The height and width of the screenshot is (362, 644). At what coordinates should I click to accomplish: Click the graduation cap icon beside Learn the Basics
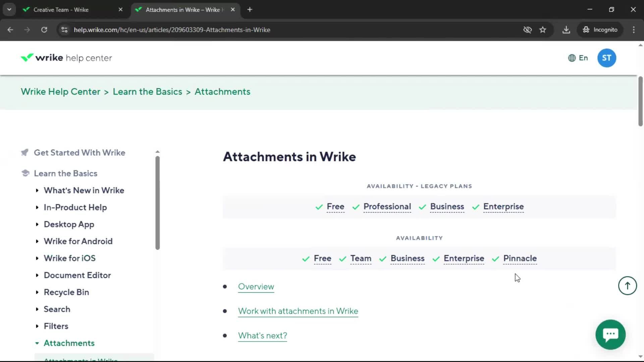[25, 173]
